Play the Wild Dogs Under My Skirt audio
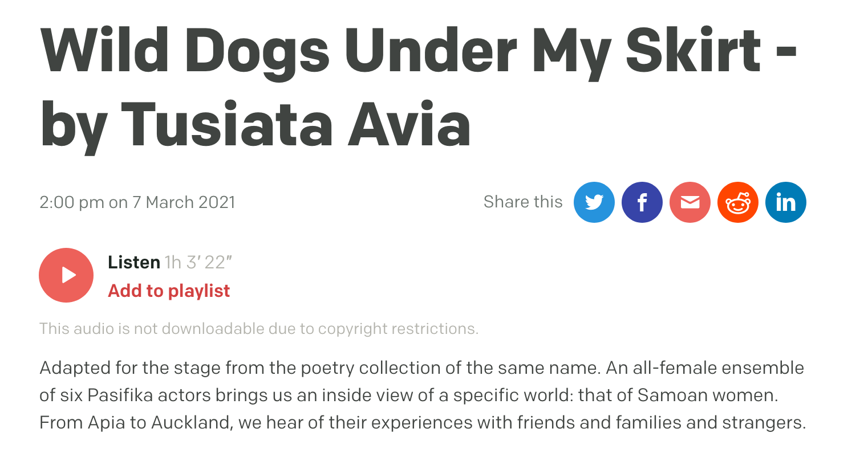 click(66, 275)
